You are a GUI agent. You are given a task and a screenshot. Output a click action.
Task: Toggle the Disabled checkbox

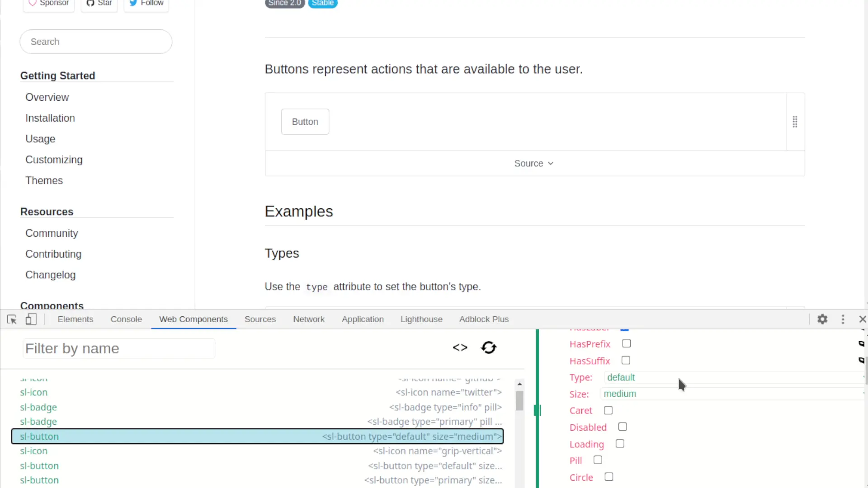(623, 427)
